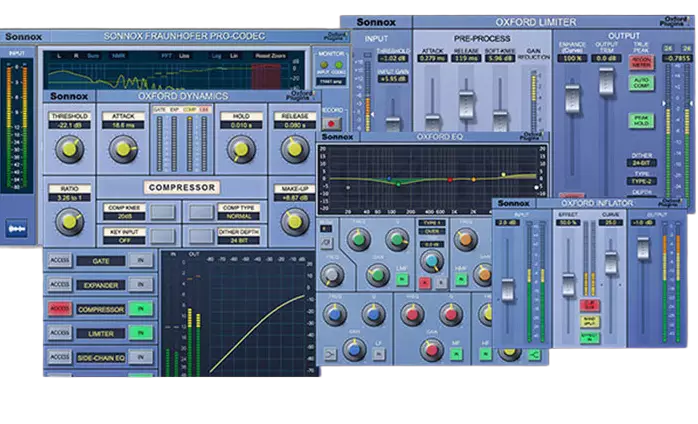The image size is (698, 424).
Task: Click the Output Trim fader in Oxford Limiter
Action: tap(606, 82)
